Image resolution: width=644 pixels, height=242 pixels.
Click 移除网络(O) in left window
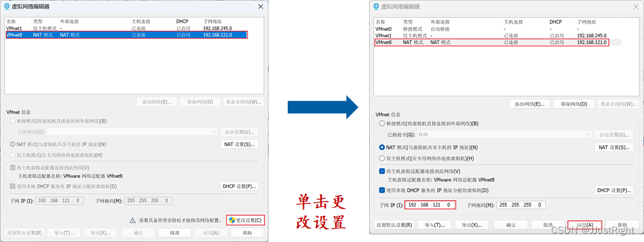point(201,102)
